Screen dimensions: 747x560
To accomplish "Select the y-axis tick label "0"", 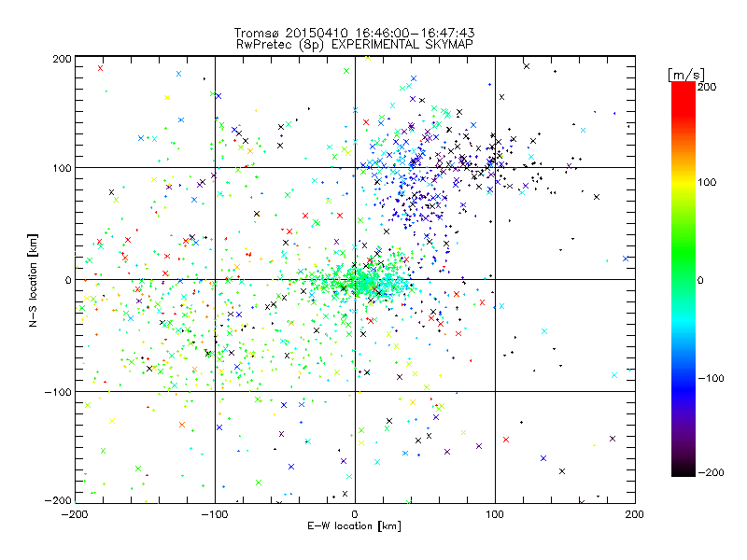I will pos(68,280).
